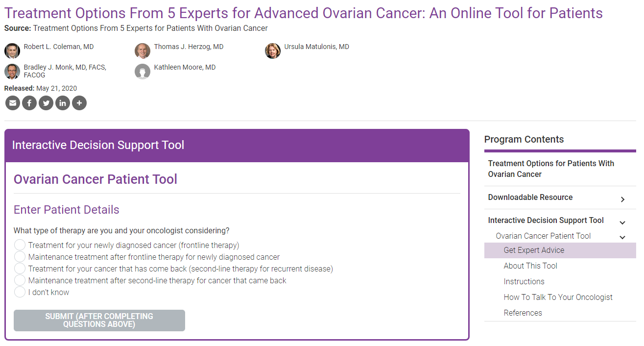Collapse the Ovarian Cancer Patient Tool submenu
Viewport: 644px width, 346px height.
pyautogui.click(x=622, y=237)
